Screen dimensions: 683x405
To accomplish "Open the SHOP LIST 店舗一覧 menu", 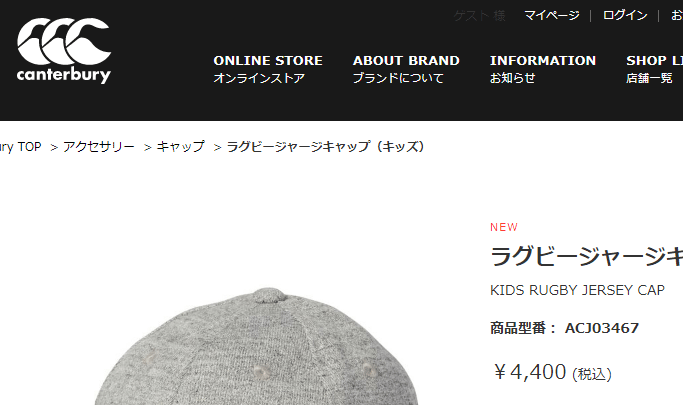I will (x=654, y=69).
